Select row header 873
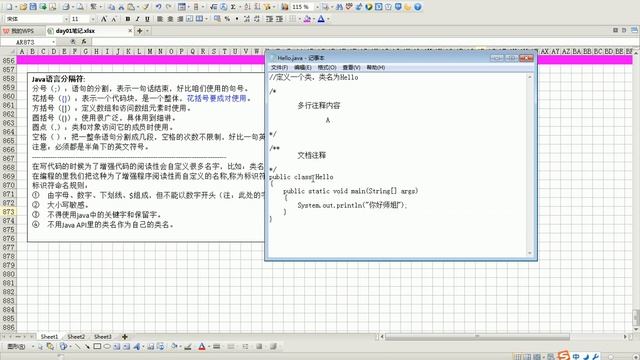640x360 pixels. click(x=8, y=211)
